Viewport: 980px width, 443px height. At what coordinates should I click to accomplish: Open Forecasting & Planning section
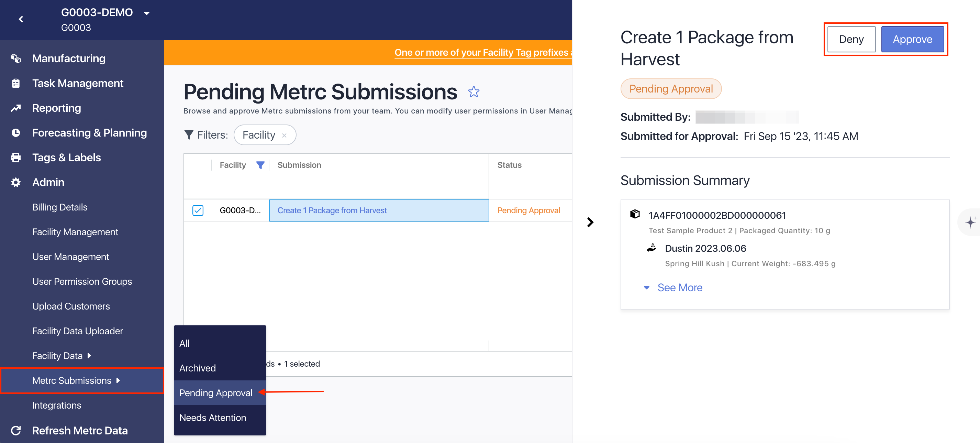point(89,132)
